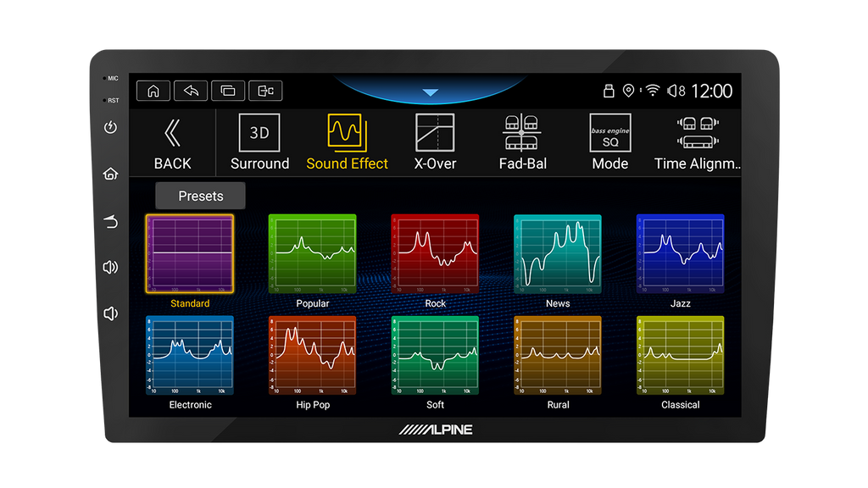Expand the blue pull-down arrow
This screenshot has width=868, height=488.
point(430,92)
